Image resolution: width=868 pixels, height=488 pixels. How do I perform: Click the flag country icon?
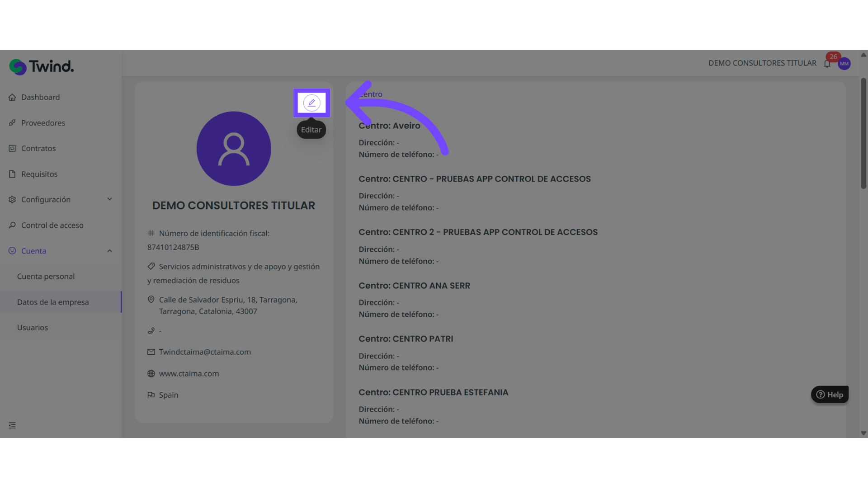pyautogui.click(x=151, y=395)
